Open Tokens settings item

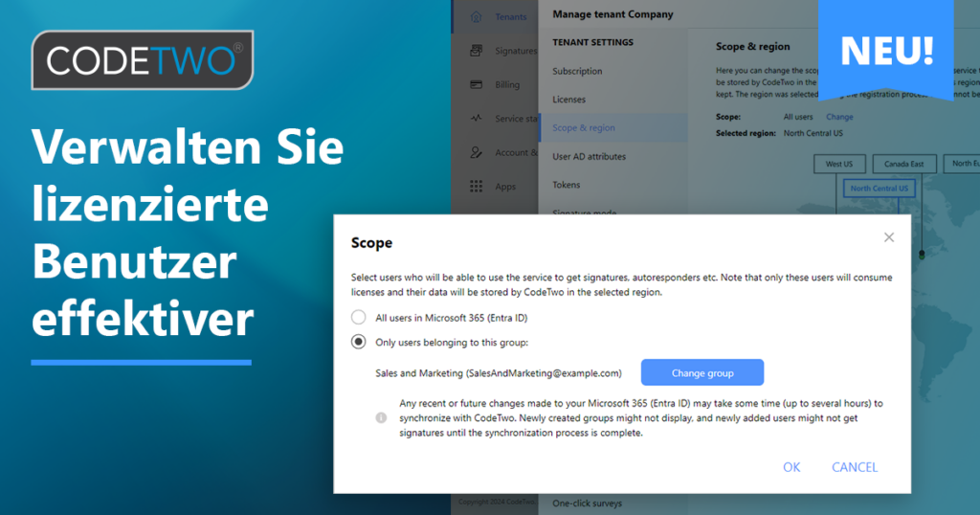(x=567, y=185)
